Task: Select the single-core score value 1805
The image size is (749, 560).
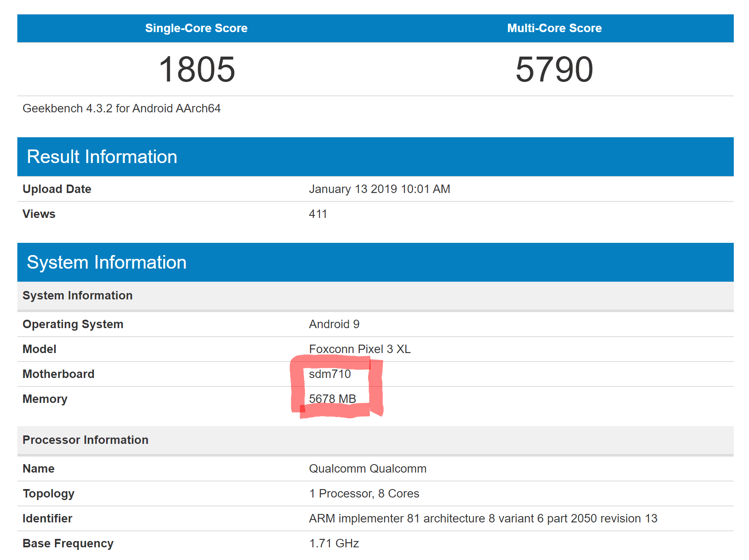Action: pyautogui.click(x=197, y=69)
